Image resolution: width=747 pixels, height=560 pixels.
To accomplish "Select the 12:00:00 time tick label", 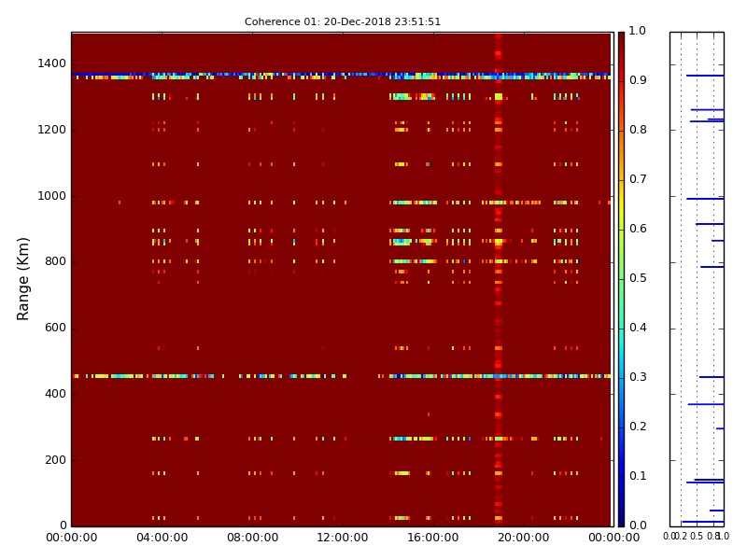I will pyautogui.click(x=342, y=538).
